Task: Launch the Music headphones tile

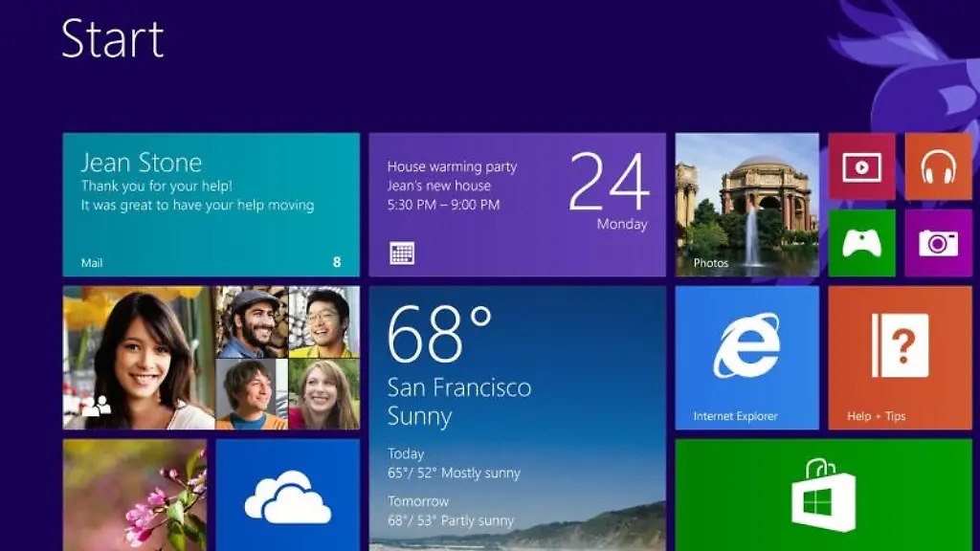Action: [x=938, y=166]
